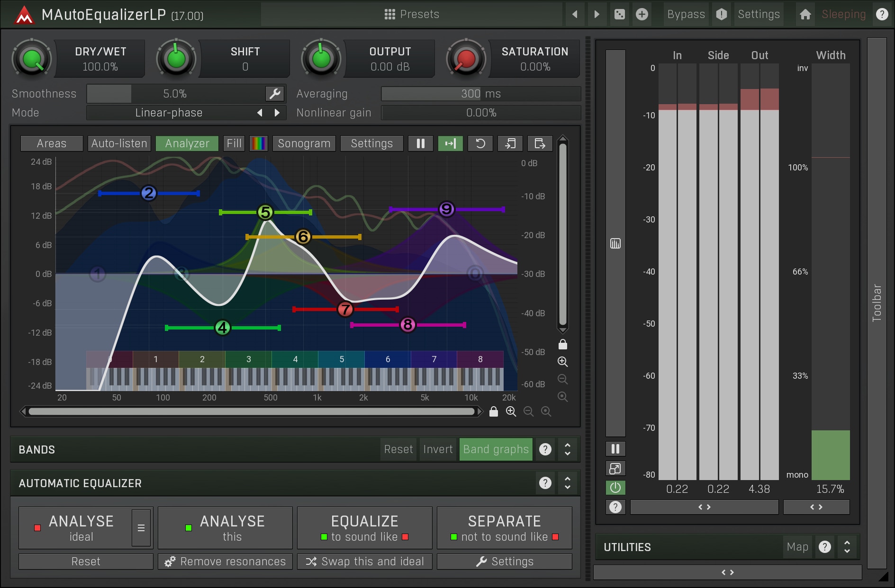The width and height of the screenshot is (895, 588).
Task: Switch Mode to next option with right arrow
Action: coord(277,113)
